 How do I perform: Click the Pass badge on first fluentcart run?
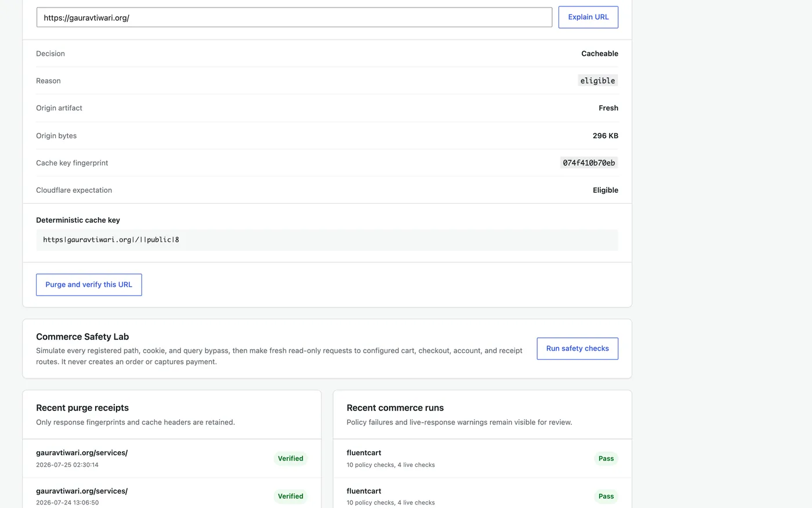tap(606, 459)
